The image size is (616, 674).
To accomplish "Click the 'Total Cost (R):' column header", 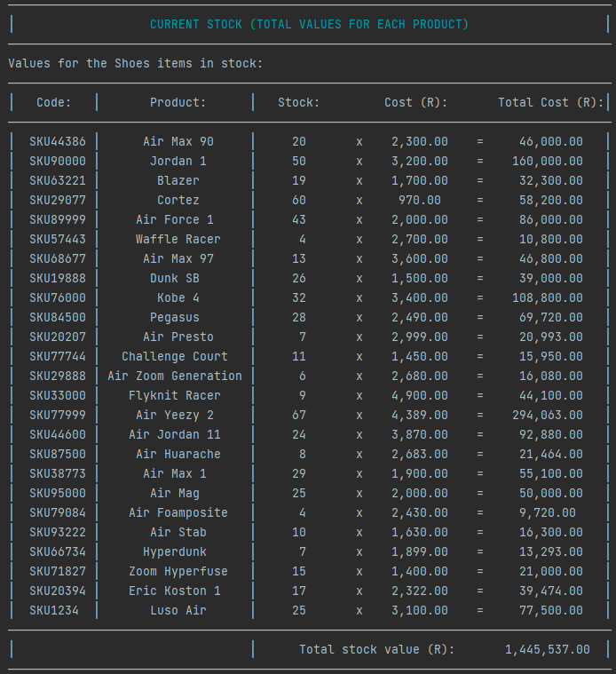I will tap(550, 102).
